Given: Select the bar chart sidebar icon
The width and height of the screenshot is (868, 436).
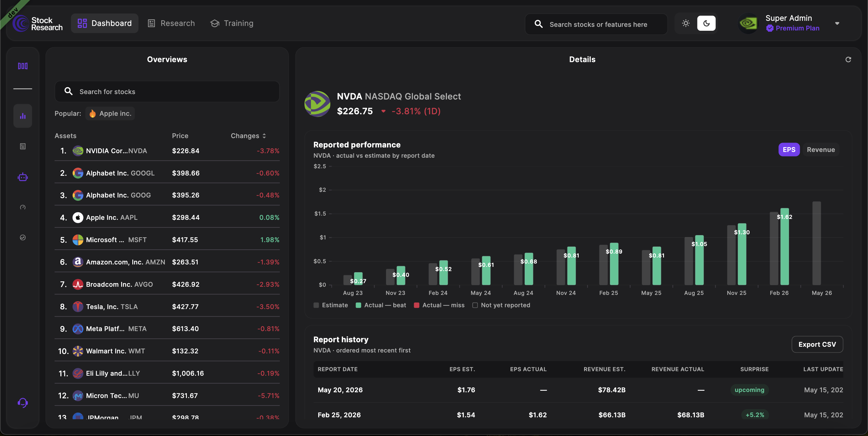Looking at the screenshot, I should click(23, 116).
